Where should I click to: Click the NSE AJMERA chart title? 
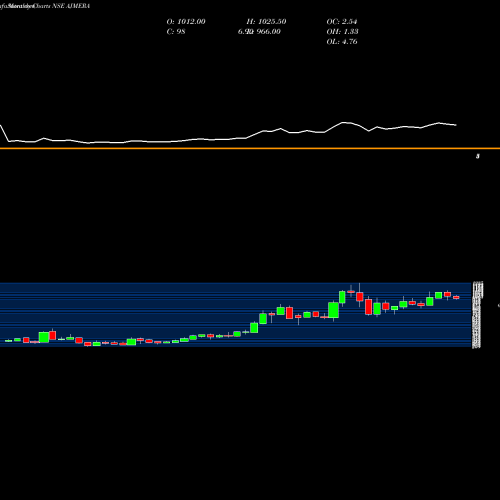[71, 6]
